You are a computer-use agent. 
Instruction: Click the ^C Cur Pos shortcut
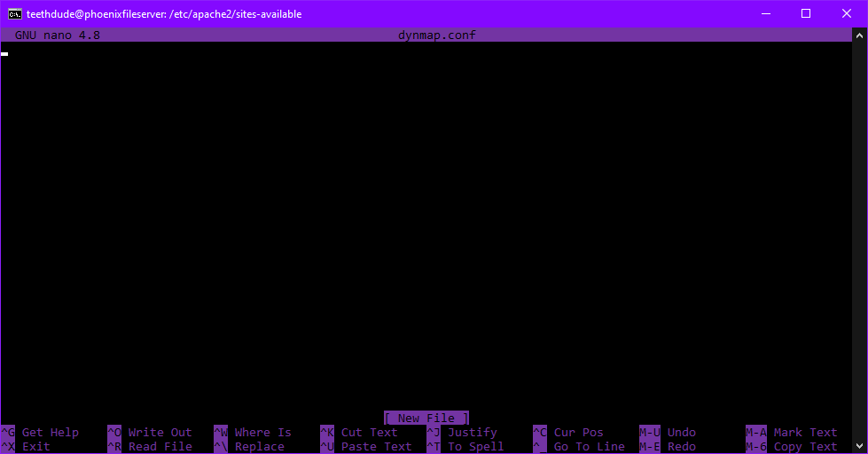pos(568,433)
